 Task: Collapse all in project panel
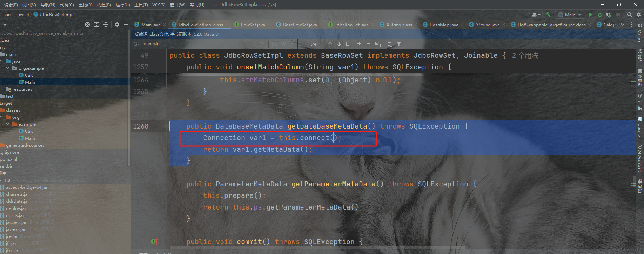coord(106,25)
